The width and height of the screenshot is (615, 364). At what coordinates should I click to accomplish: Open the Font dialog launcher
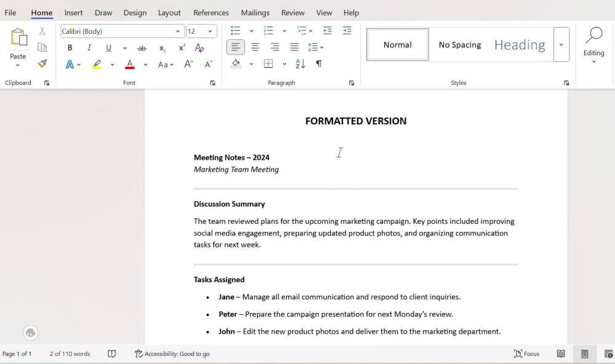pos(213,83)
